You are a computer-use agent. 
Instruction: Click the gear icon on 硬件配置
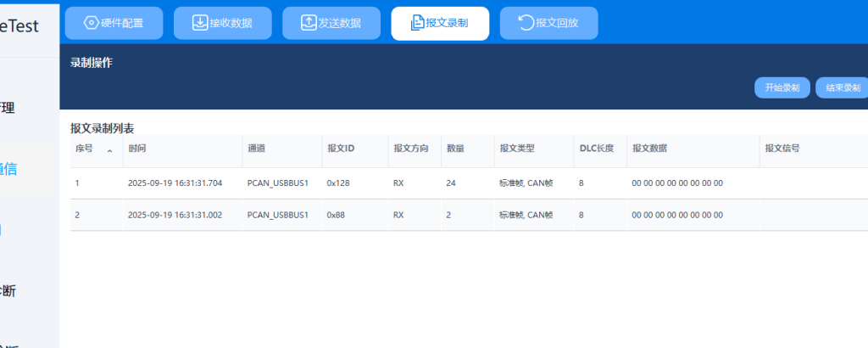91,23
